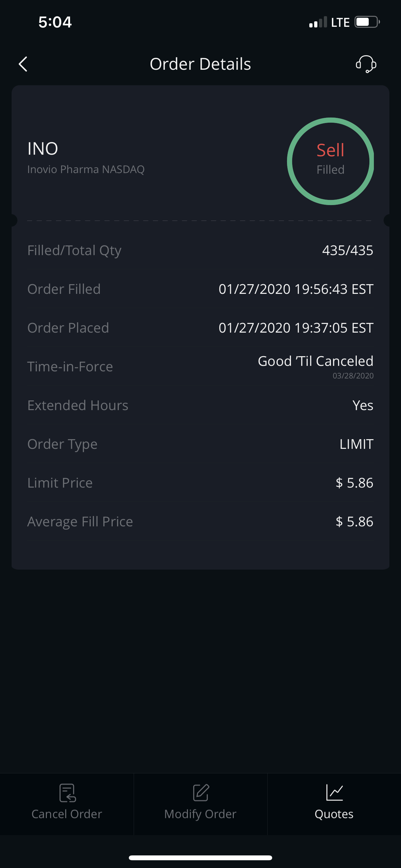Tap the Cancel Order icon
The width and height of the screenshot is (401, 868).
click(67, 792)
